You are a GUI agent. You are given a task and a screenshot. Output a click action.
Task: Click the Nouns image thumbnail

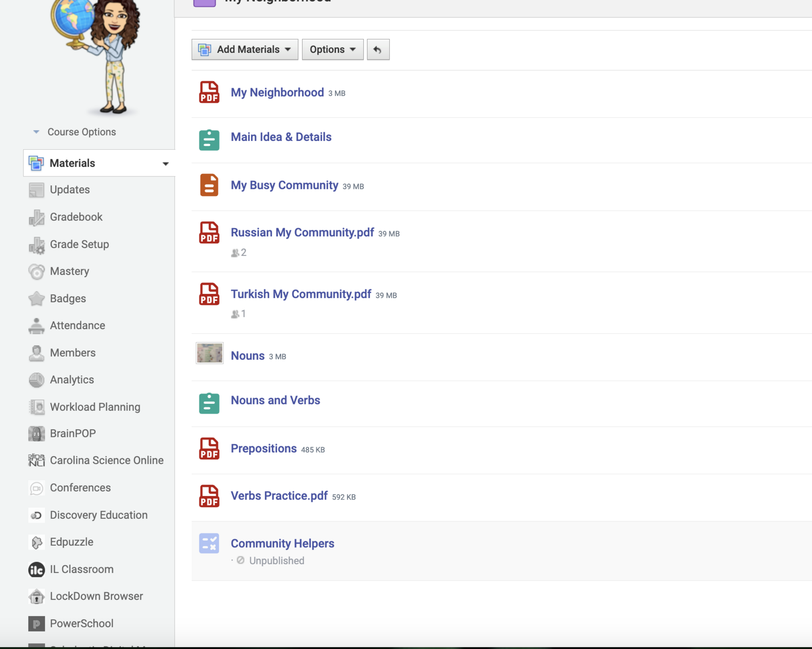(209, 353)
